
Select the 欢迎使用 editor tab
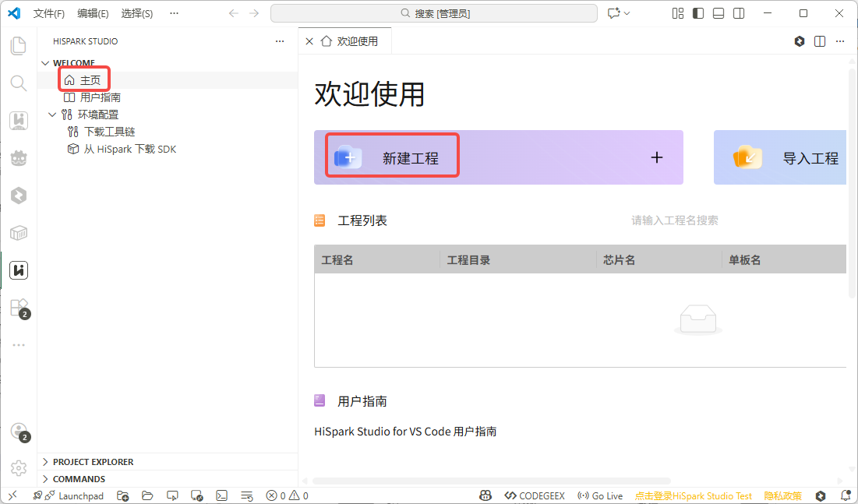coord(345,41)
